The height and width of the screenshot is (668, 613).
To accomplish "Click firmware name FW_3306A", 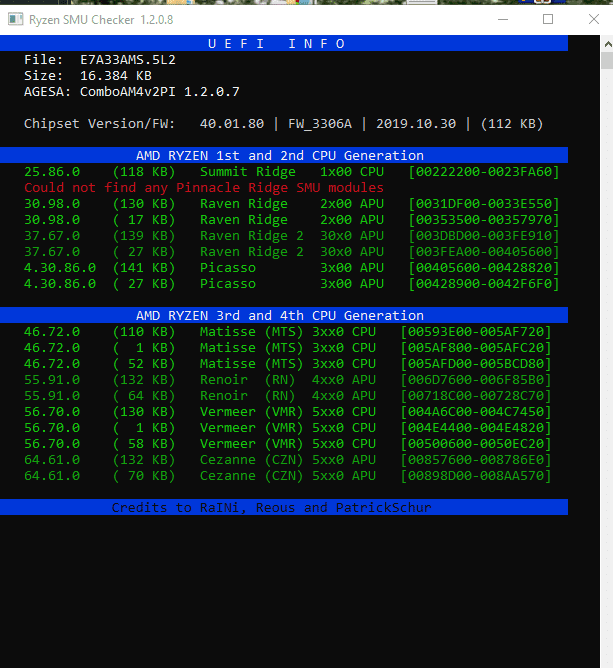I will pyautogui.click(x=320, y=124).
